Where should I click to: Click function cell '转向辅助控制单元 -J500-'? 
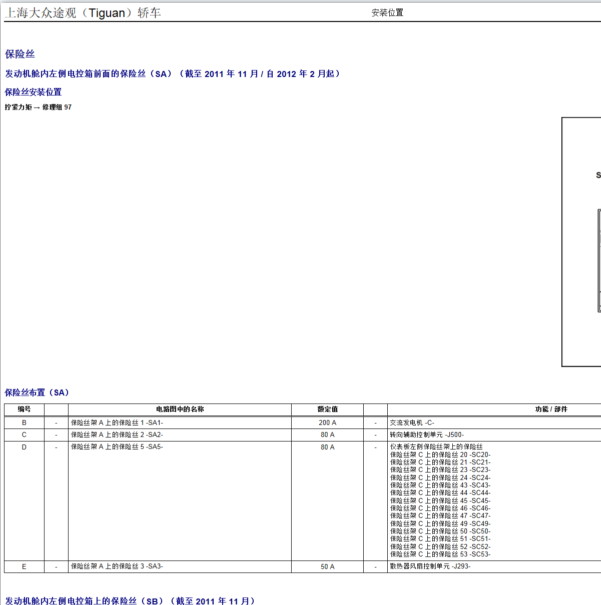tap(427, 435)
